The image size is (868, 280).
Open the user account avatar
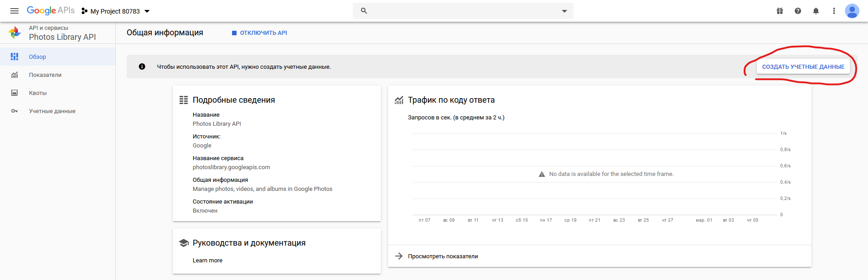[852, 11]
